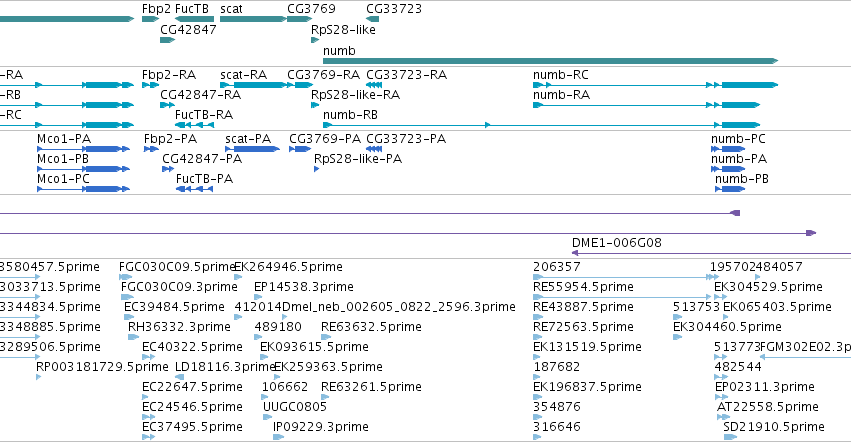851x442 pixels.
Task: Click protein CG42847-PA
Action: [x=168, y=169]
